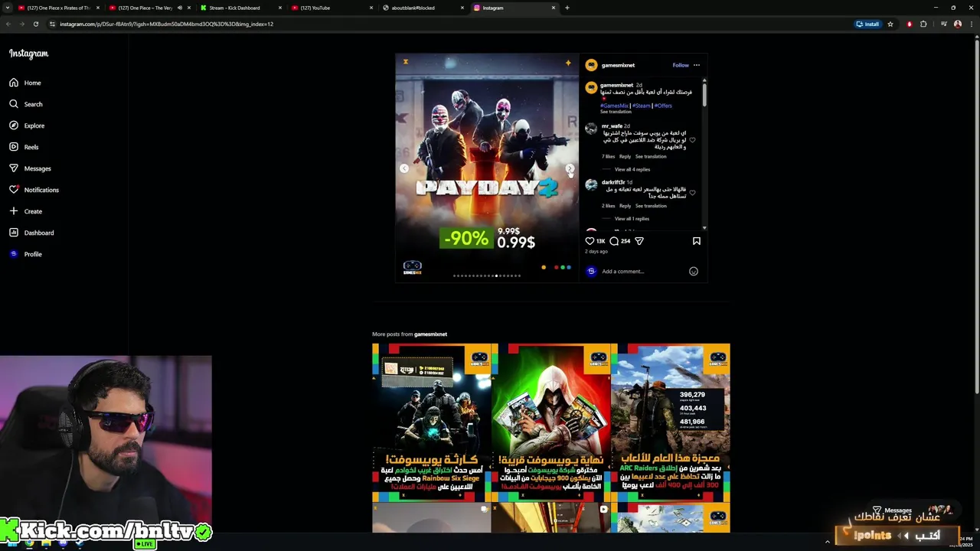Viewport: 980px width, 551px height.
Task: Share the post with paper-plane icon
Action: tap(639, 241)
